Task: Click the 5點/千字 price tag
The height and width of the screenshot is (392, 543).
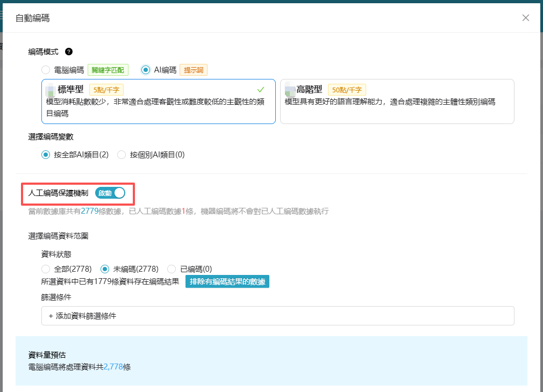Action: [106, 90]
